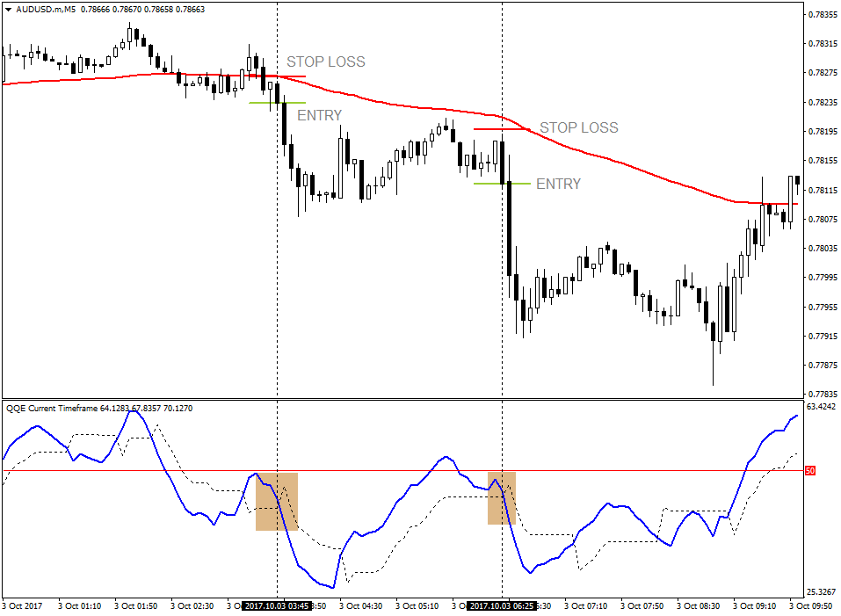The width and height of the screenshot is (841, 616).
Task: Click the highlighted 2017.10.03 06:25 timestamp
Action: tap(502, 605)
